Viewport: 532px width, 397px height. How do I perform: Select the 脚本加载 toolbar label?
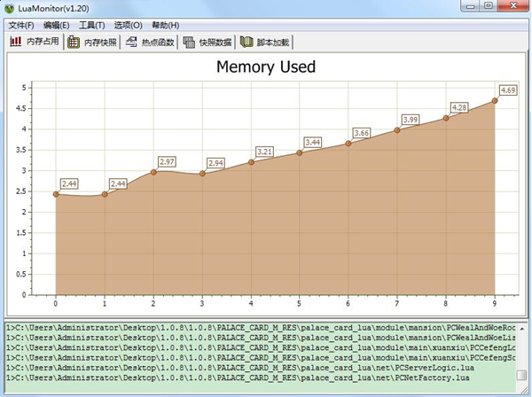273,42
